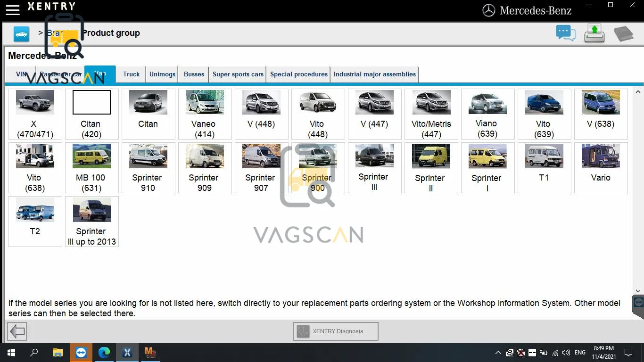This screenshot has width=644, height=362.
Task: Select Sprinter III up to 2013 tile
Action: click(x=92, y=222)
